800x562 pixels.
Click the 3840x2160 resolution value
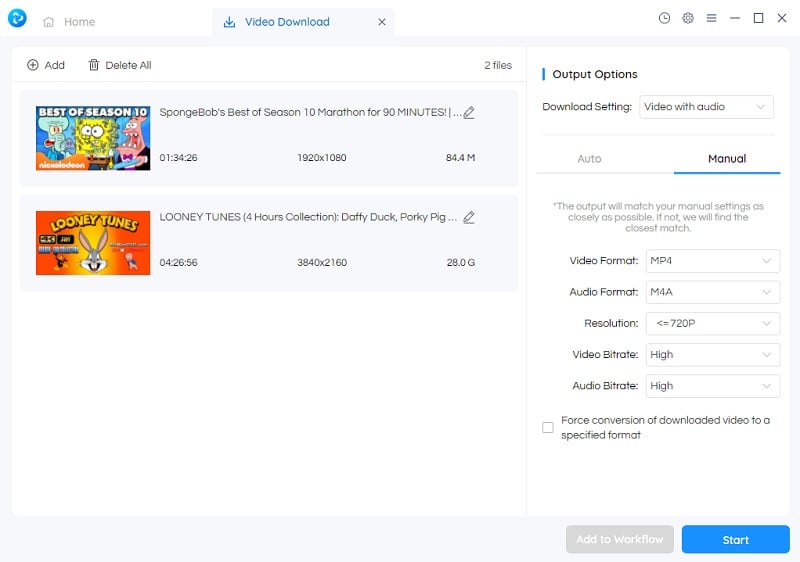pyautogui.click(x=322, y=263)
